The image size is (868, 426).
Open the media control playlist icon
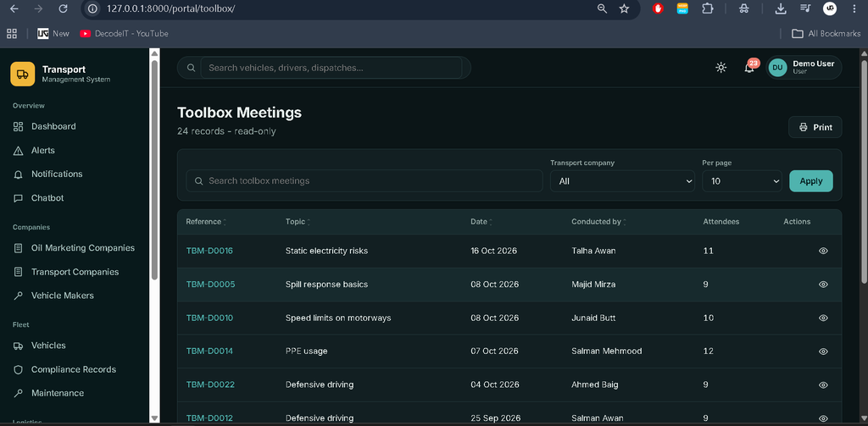click(x=805, y=8)
